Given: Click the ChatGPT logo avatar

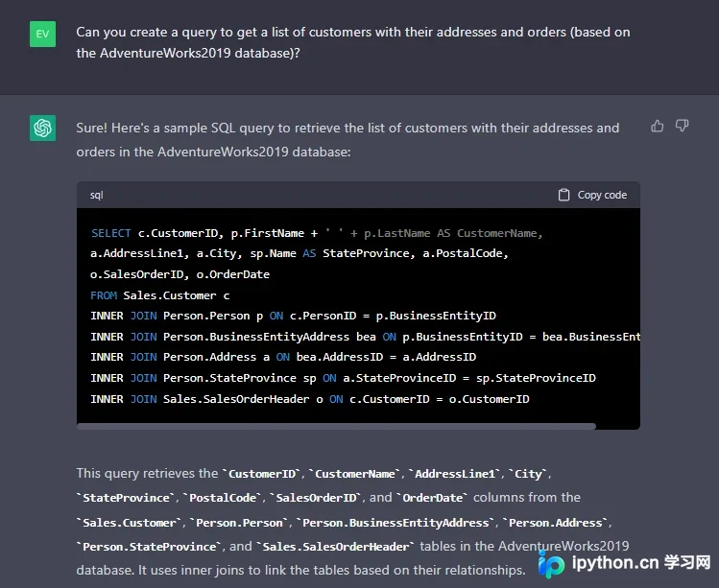Looking at the screenshot, I should pos(42,128).
